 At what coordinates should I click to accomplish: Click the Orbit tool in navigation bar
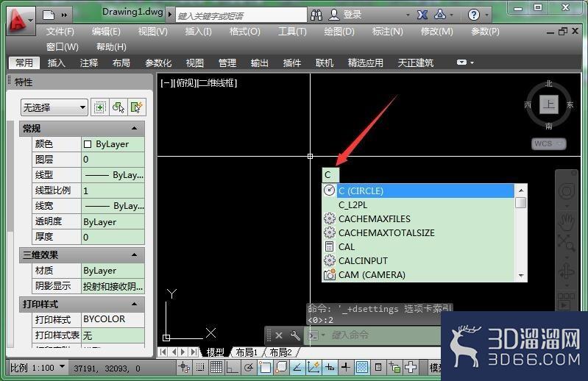tap(567, 271)
